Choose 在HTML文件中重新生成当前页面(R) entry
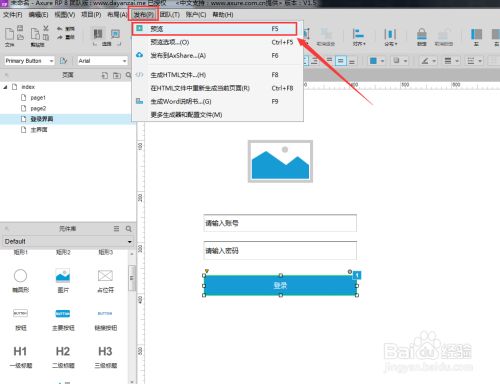Viewport: 500px width, 384px height. (218, 88)
